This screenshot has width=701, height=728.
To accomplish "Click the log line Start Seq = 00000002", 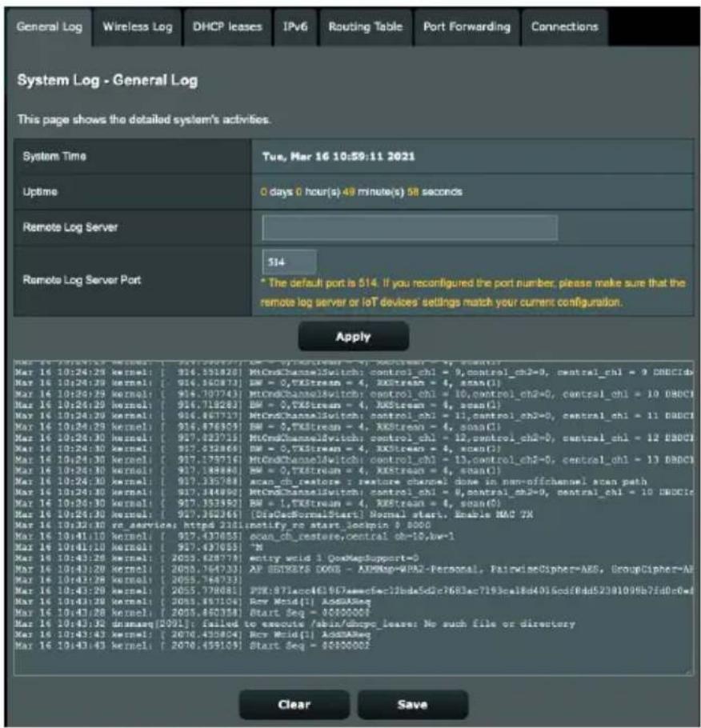I will click(x=192, y=646).
